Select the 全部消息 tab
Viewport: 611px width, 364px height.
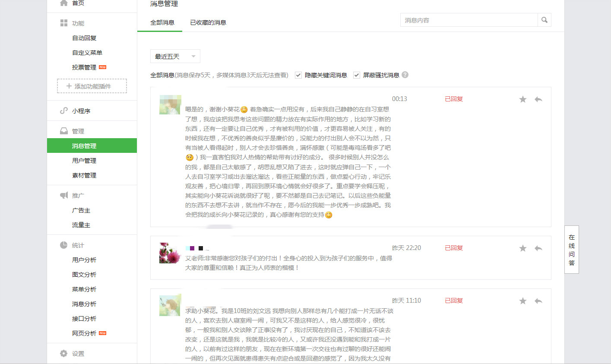[x=162, y=22]
